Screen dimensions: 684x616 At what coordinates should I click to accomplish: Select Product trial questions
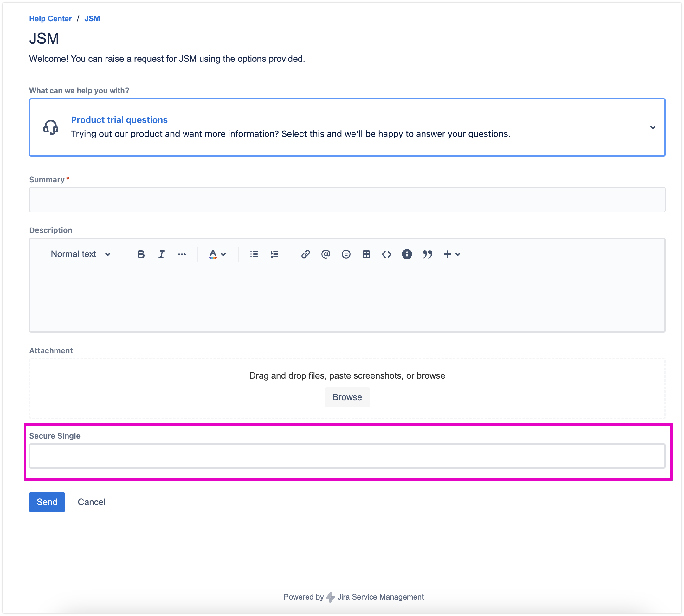[119, 119]
